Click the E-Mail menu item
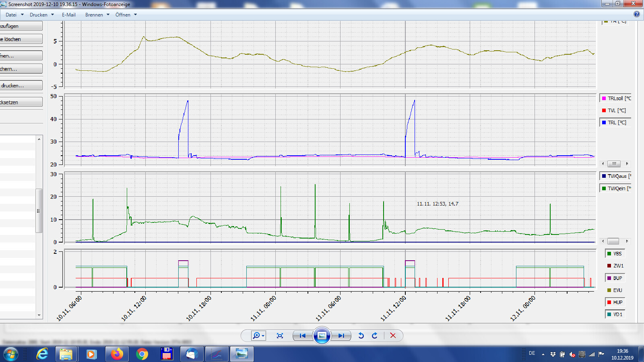This screenshot has width=644, height=362. coord(68,15)
